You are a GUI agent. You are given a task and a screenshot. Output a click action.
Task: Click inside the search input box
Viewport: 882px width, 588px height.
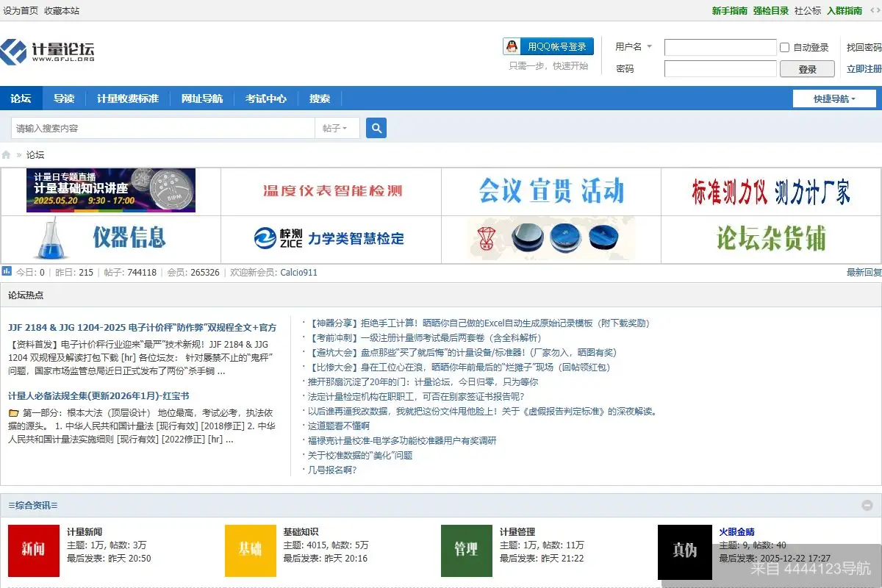click(x=162, y=127)
